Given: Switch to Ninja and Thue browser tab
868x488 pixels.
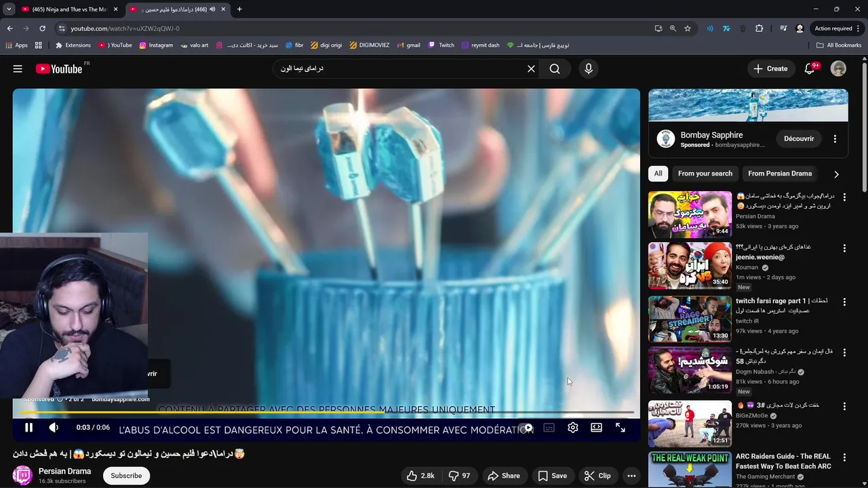Looking at the screenshot, I should 69,9.
